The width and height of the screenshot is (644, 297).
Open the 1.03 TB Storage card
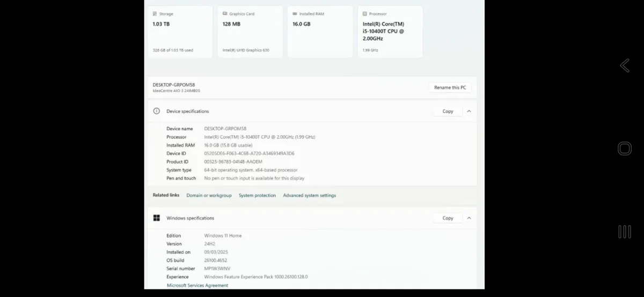tap(180, 32)
